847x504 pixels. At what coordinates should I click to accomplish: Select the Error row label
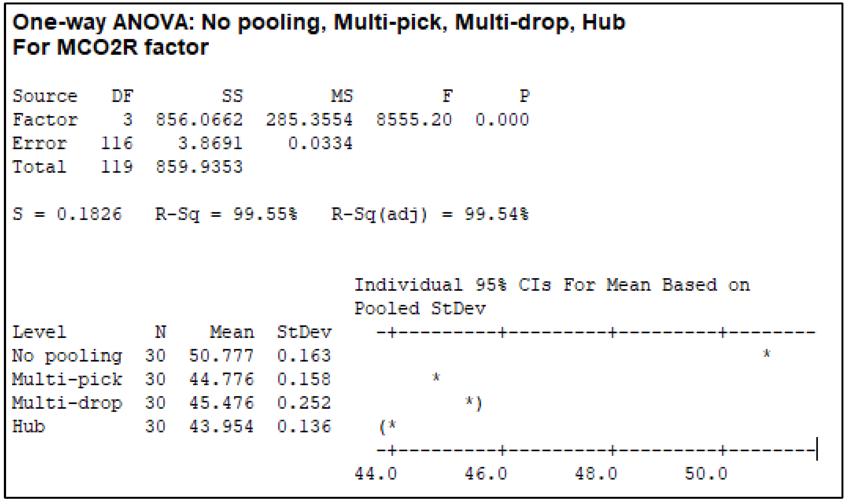[40, 143]
